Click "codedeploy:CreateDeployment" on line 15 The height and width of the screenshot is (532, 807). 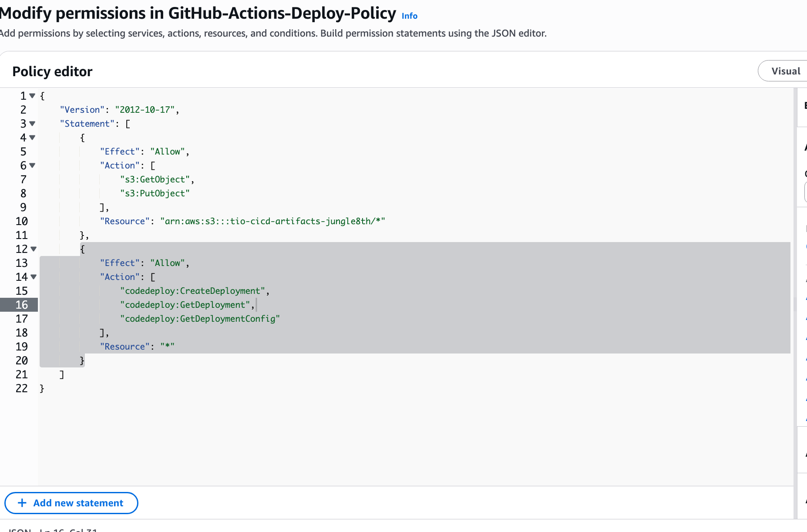coord(192,291)
